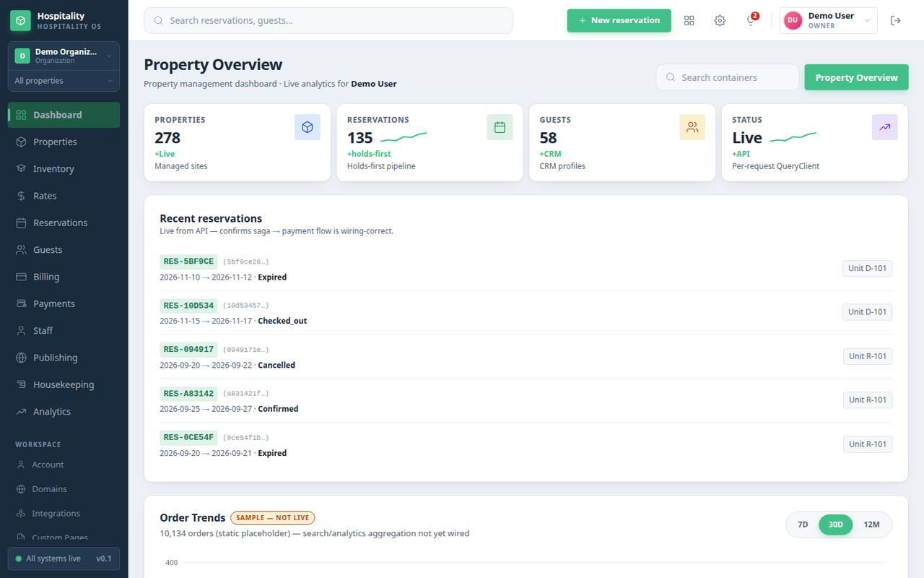Image resolution: width=924 pixels, height=578 pixels.
Task: Go to Dashboard in sidebar
Action: point(64,115)
